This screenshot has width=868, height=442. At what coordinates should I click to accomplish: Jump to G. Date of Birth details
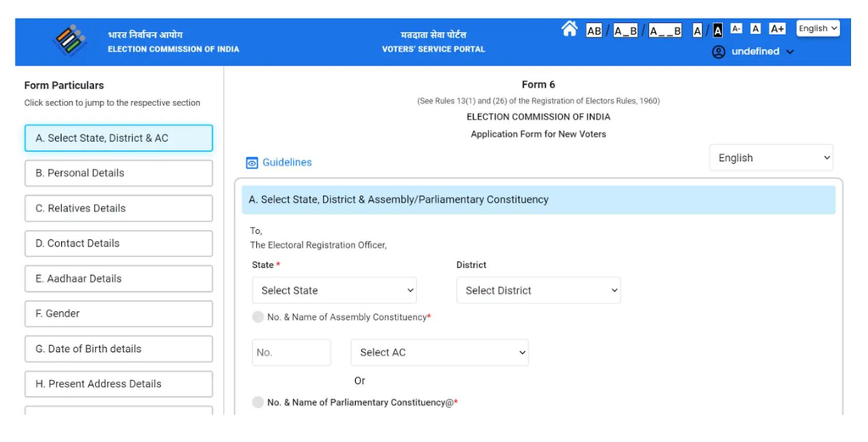[119, 349]
